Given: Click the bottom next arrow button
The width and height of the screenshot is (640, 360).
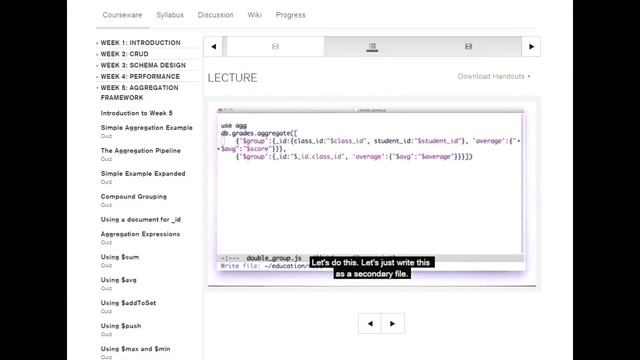Looking at the screenshot, I should (393, 324).
